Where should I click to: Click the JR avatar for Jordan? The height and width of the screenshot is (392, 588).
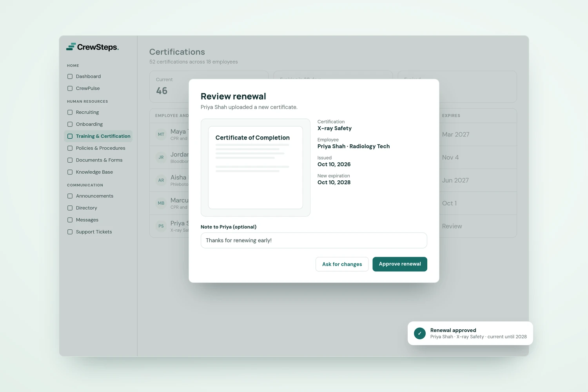161,157
